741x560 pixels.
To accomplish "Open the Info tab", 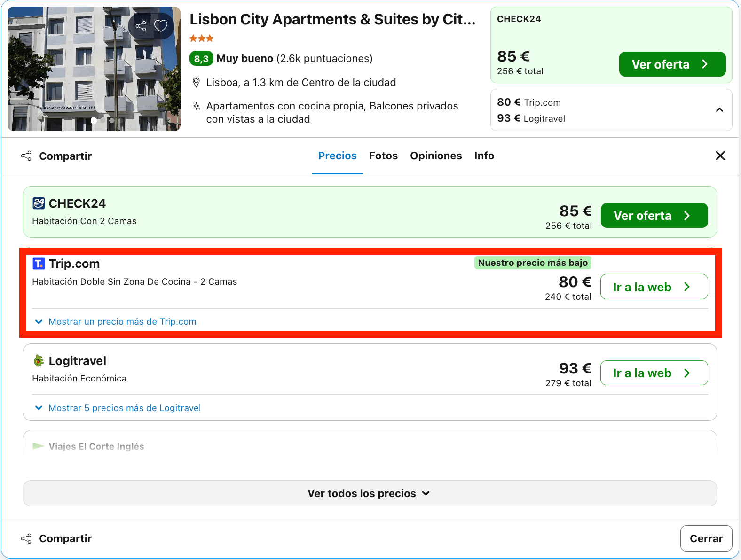I will pyautogui.click(x=484, y=156).
